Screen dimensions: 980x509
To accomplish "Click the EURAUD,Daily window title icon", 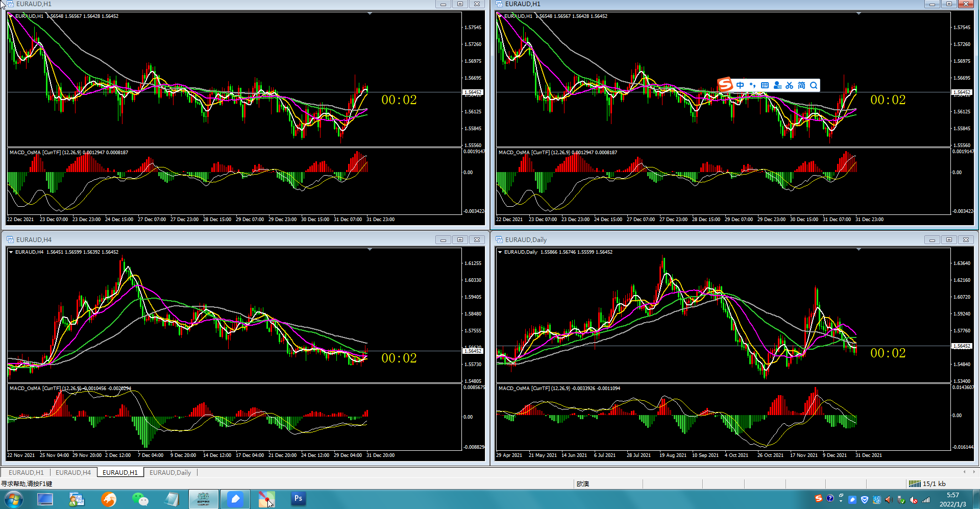I will 499,239.
